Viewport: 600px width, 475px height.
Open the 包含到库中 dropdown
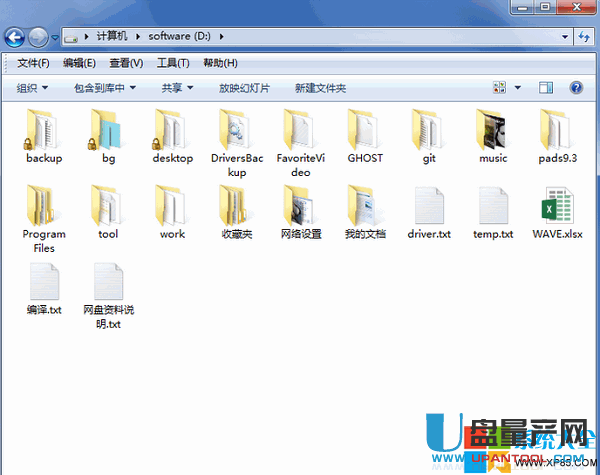[105, 88]
